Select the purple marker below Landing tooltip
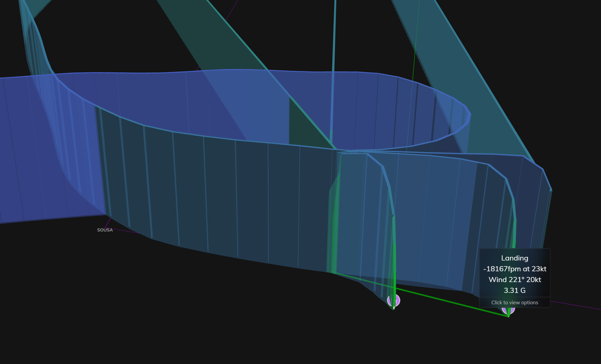601x364 pixels. [512, 310]
